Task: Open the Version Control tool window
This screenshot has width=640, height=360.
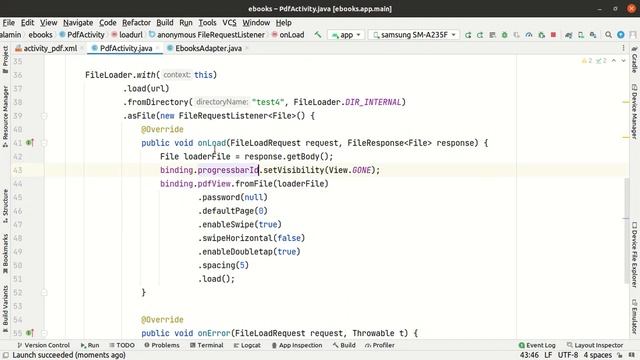Action: (43, 345)
